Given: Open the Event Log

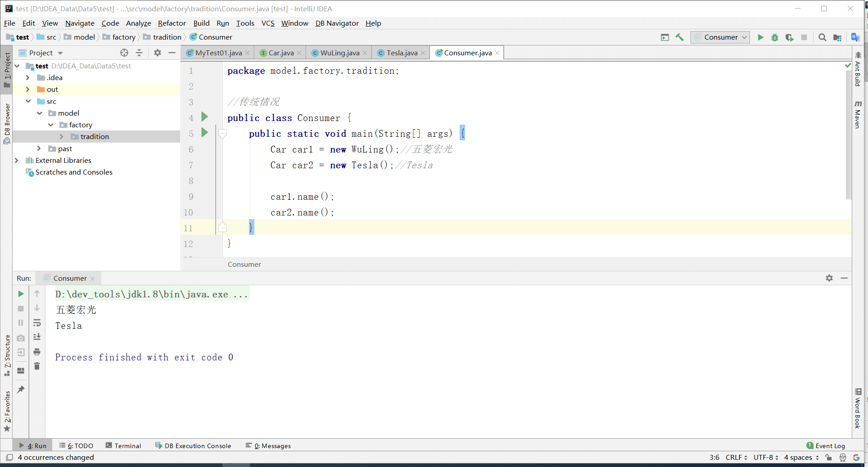Looking at the screenshot, I should coord(826,446).
